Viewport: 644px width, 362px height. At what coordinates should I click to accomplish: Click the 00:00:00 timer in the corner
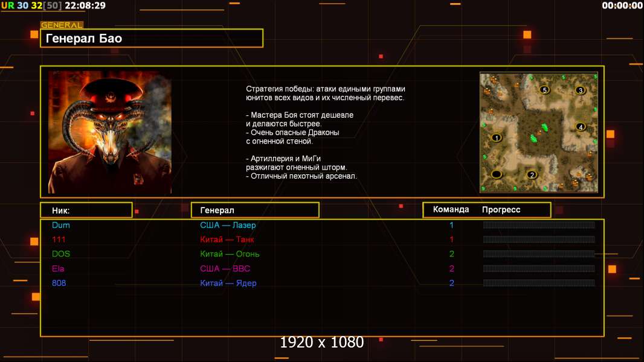click(x=622, y=5)
